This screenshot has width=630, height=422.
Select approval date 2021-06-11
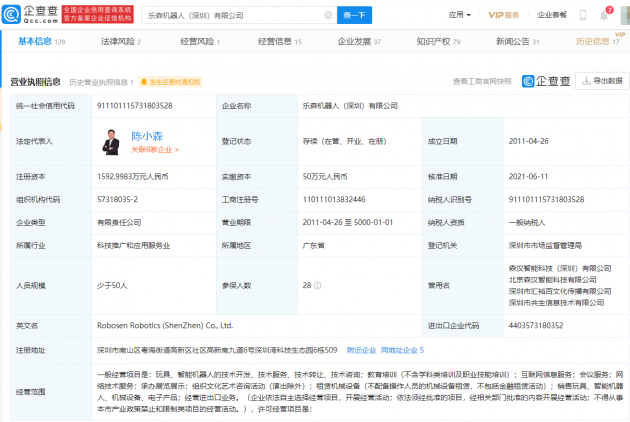[528, 176]
